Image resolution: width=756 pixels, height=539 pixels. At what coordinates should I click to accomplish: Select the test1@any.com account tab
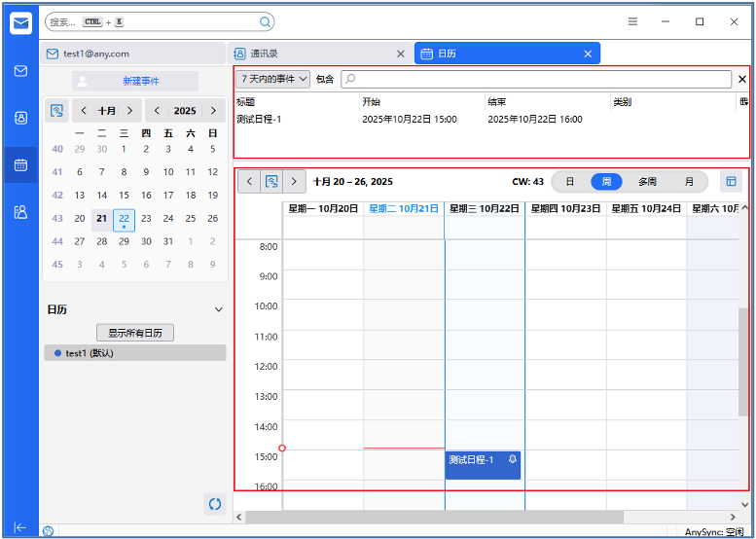[x=133, y=54]
